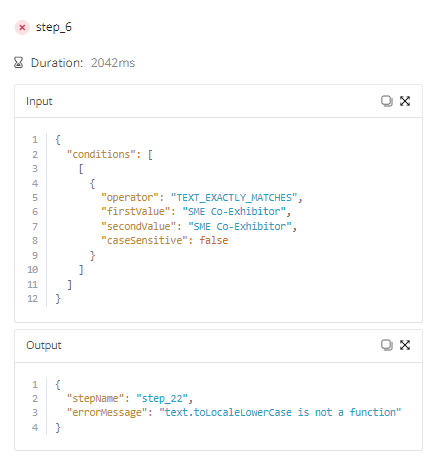437x468 pixels.
Task: Click the red failed status icon beside step_6
Action: (22, 28)
